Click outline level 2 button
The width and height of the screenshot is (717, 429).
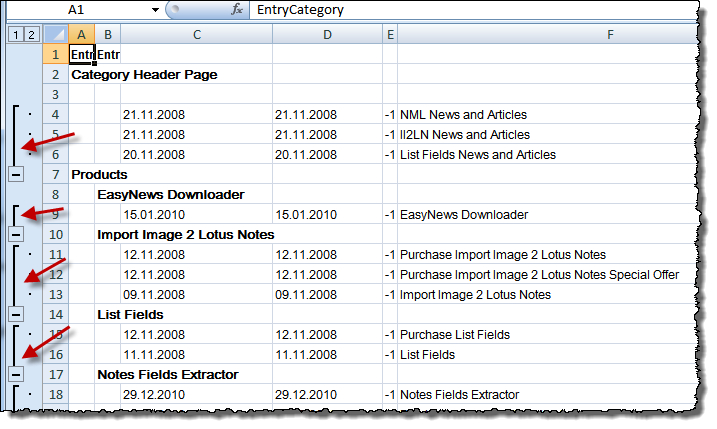point(31,35)
